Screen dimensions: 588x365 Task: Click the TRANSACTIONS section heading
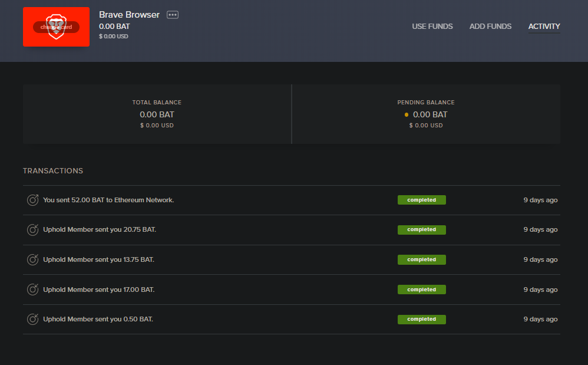coord(53,170)
